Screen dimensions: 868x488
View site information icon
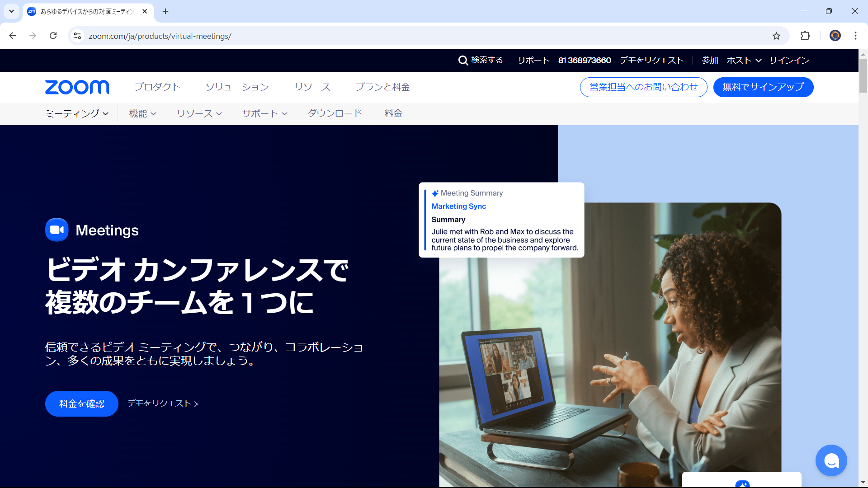point(77,36)
